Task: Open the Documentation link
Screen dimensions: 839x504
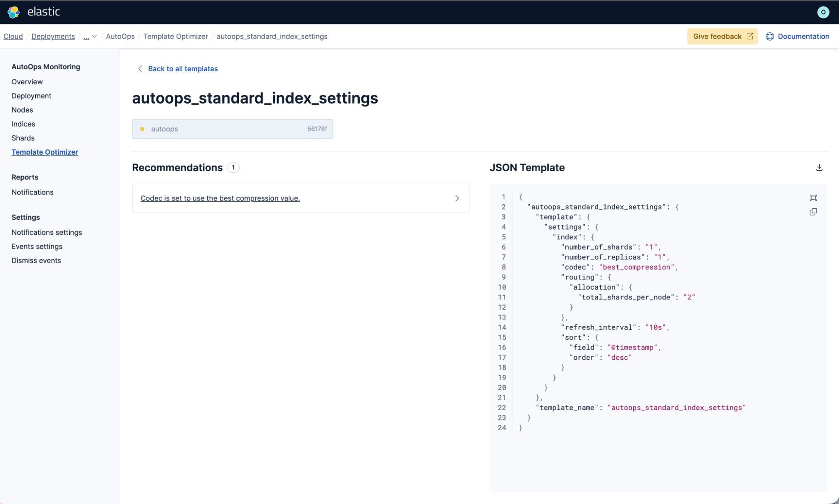Action: pos(803,36)
